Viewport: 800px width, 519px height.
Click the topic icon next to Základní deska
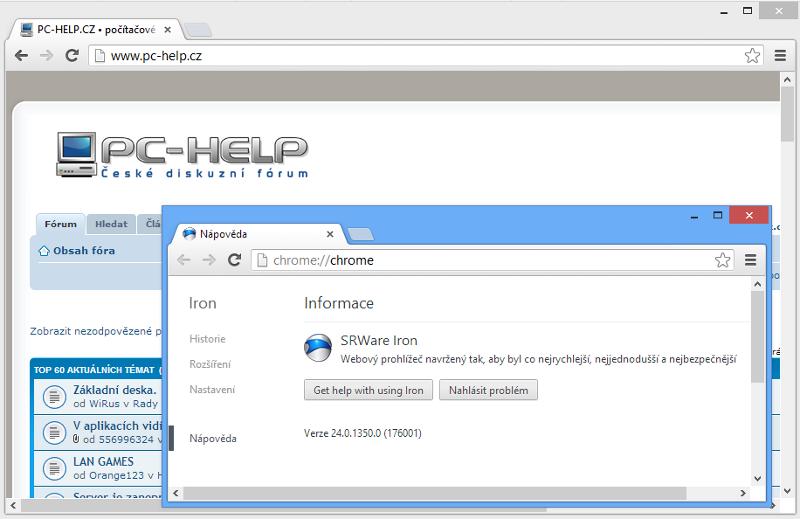pos(54,397)
